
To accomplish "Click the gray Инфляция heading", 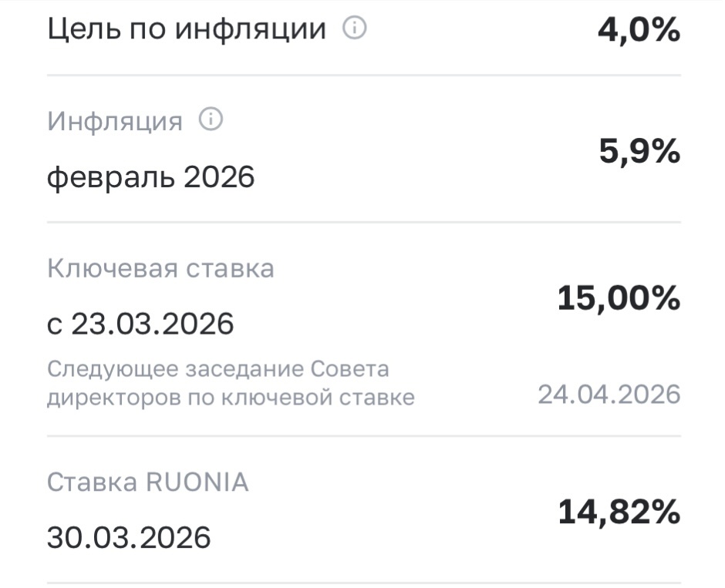I will [115, 121].
